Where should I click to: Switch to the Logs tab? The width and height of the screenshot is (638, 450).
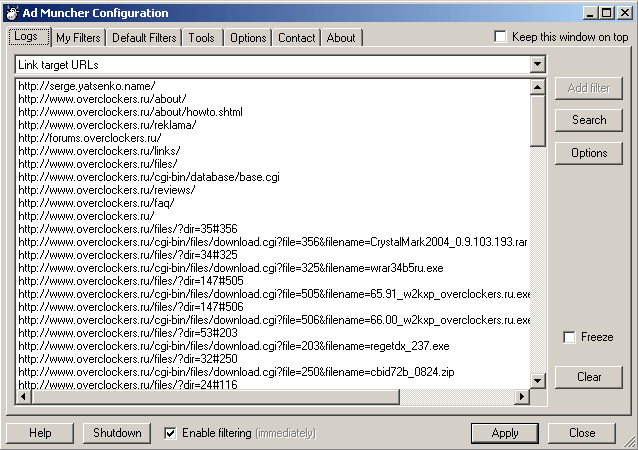click(x=28, y=37)
